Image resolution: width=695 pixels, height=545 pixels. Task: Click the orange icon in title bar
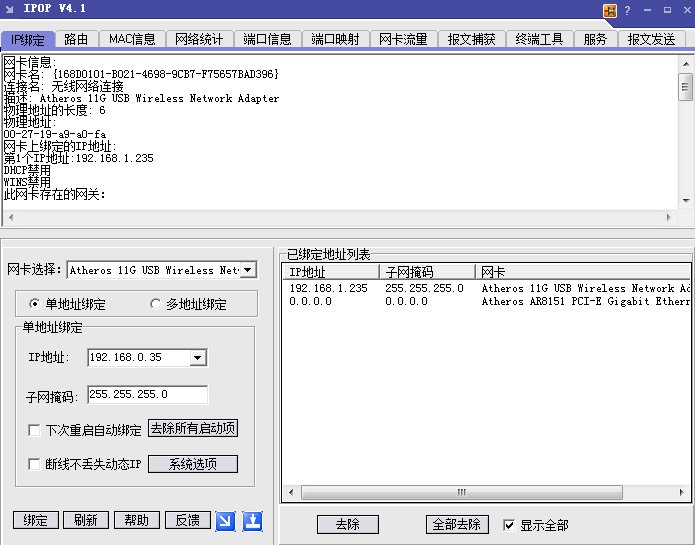610,10
